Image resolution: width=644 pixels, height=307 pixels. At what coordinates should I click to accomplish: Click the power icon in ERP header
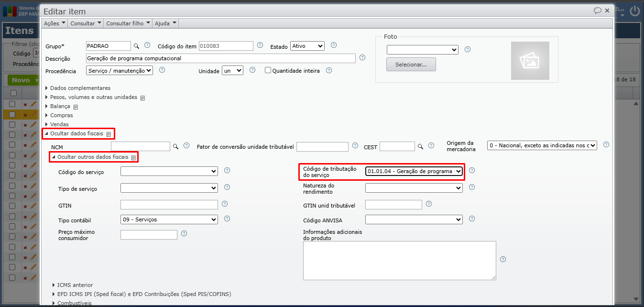pos(635,11)
